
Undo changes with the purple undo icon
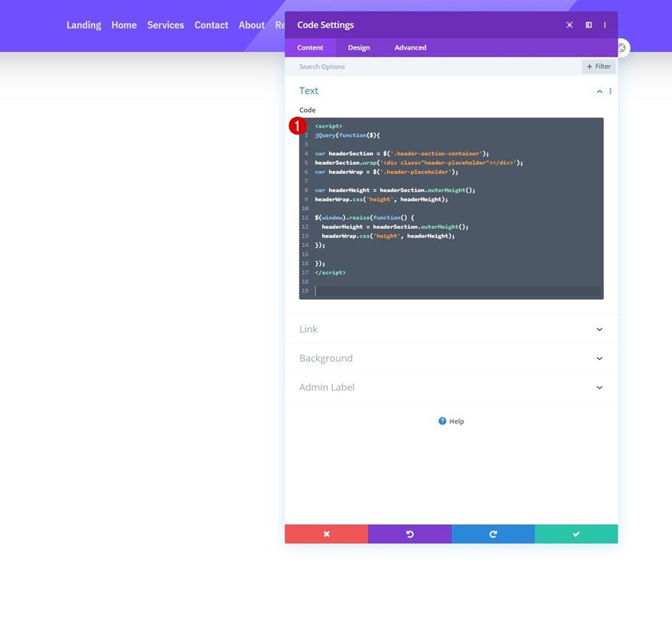[409, 534]
